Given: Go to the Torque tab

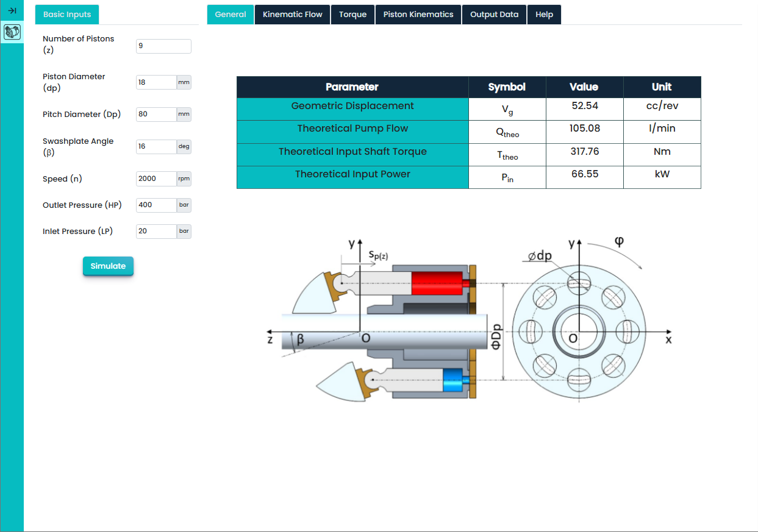Looking at the screenshot, I should (x=352, y=15).
